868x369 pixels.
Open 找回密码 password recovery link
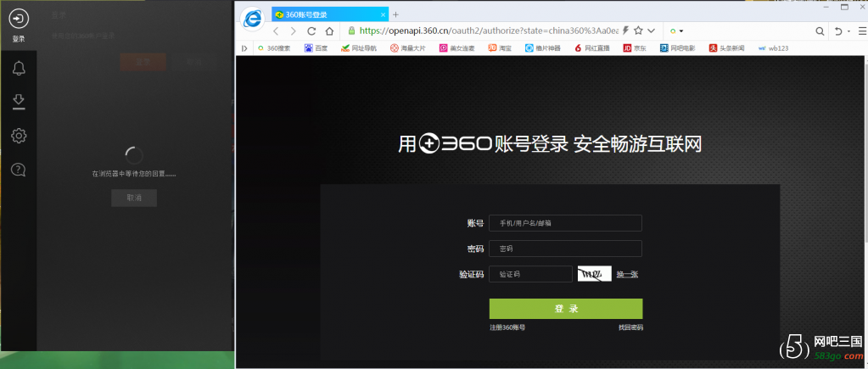point(630,327)
